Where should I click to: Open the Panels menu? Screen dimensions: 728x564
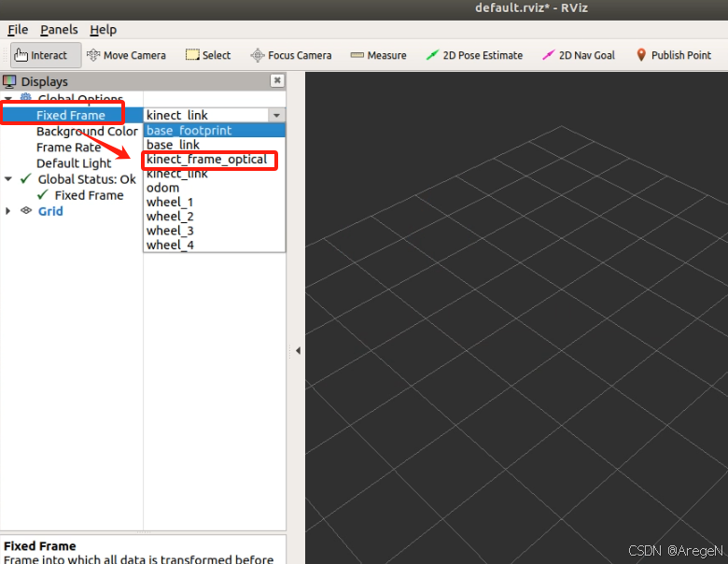click(x=59, y=30)
